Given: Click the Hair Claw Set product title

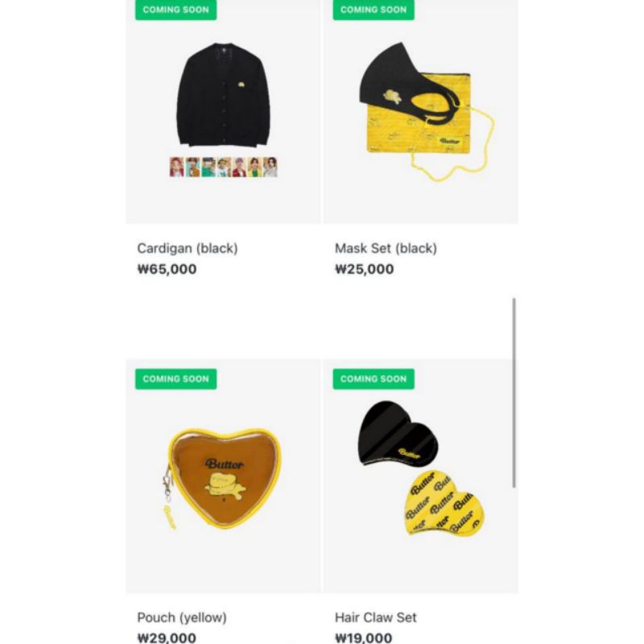Looking at the screenshot, I should 375,617.
